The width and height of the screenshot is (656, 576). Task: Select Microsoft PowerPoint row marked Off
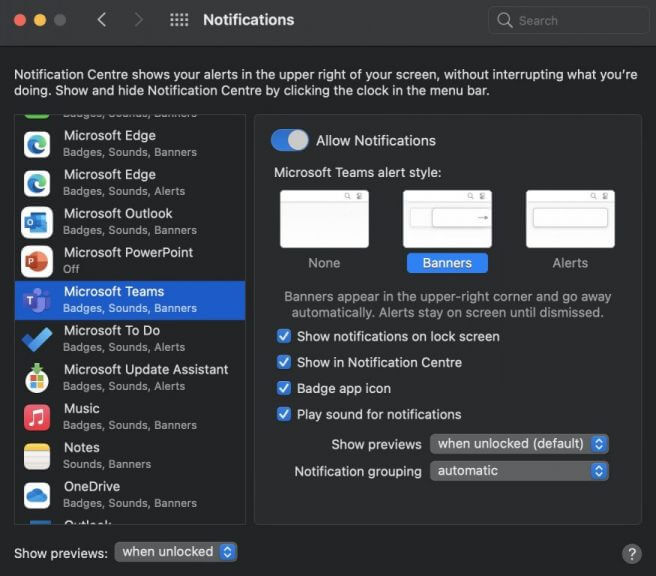(130, 261)
